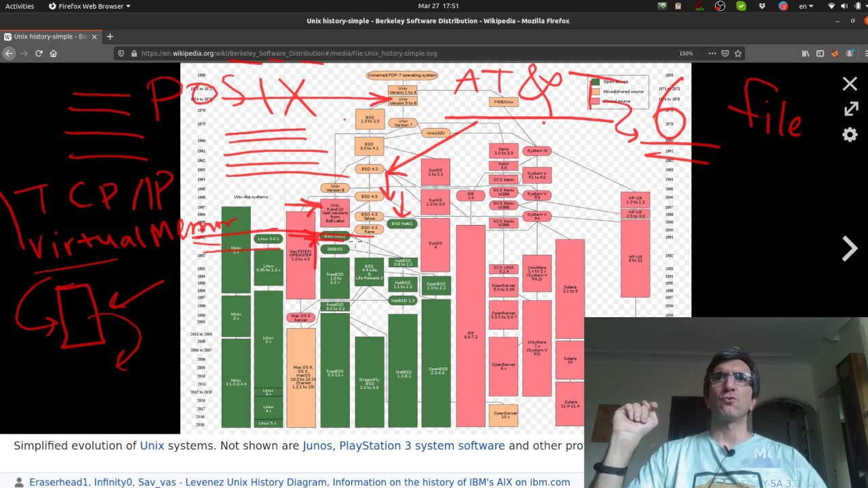868x488 pixels.
Task: Open the battery indicator
Action: point(856,6)
